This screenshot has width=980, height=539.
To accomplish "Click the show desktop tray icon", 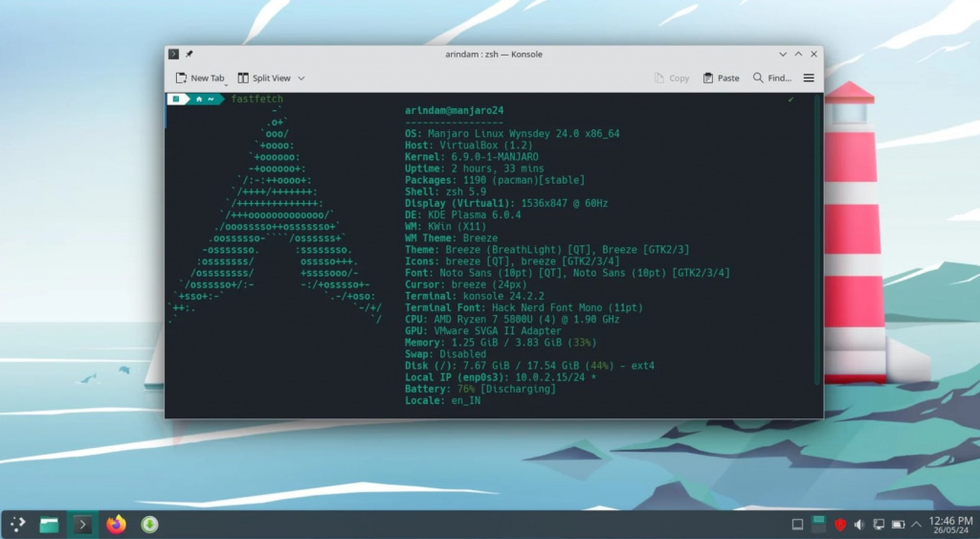I will pos(797,525).
